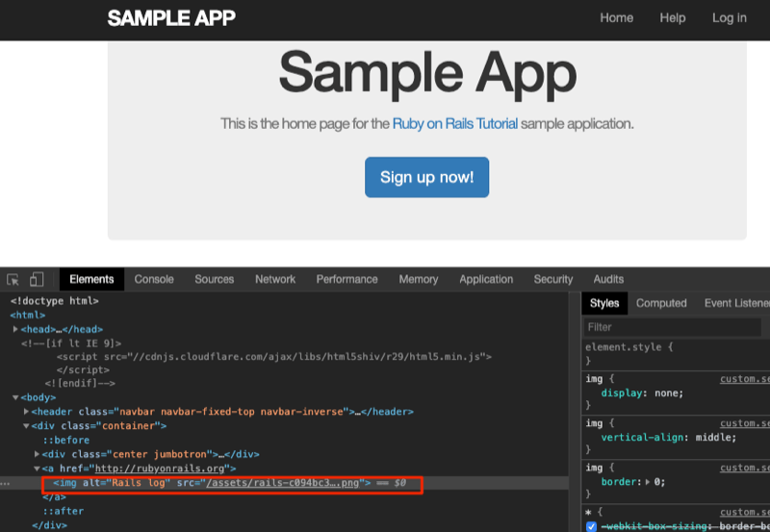
Task: Expand the border shorthand property triangle
Action: 648,482
